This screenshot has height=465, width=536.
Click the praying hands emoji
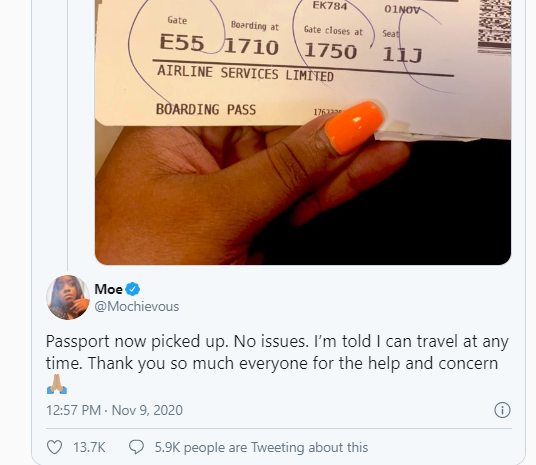pyautogui.click(x=57, y=384)
